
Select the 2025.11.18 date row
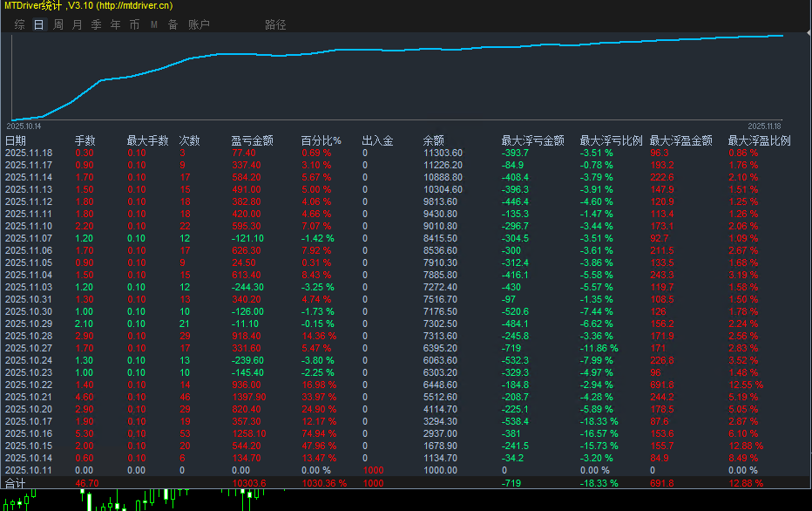pos(29,153)
